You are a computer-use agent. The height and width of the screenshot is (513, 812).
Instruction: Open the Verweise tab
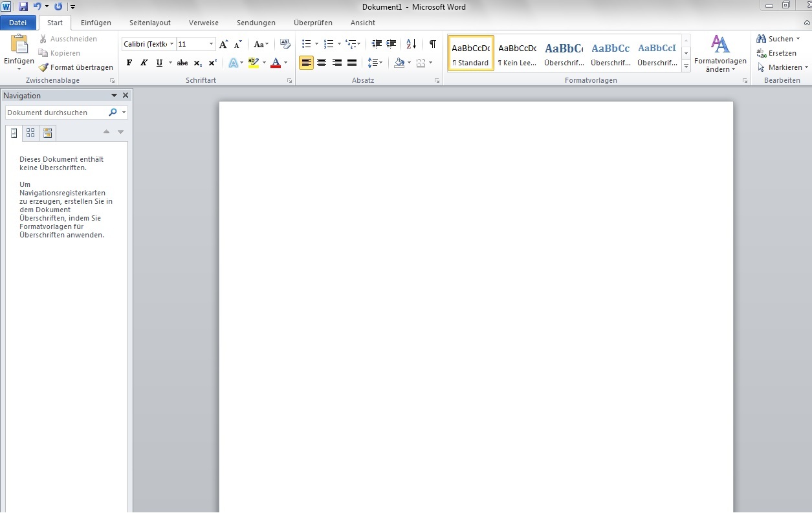pos(204,23)
